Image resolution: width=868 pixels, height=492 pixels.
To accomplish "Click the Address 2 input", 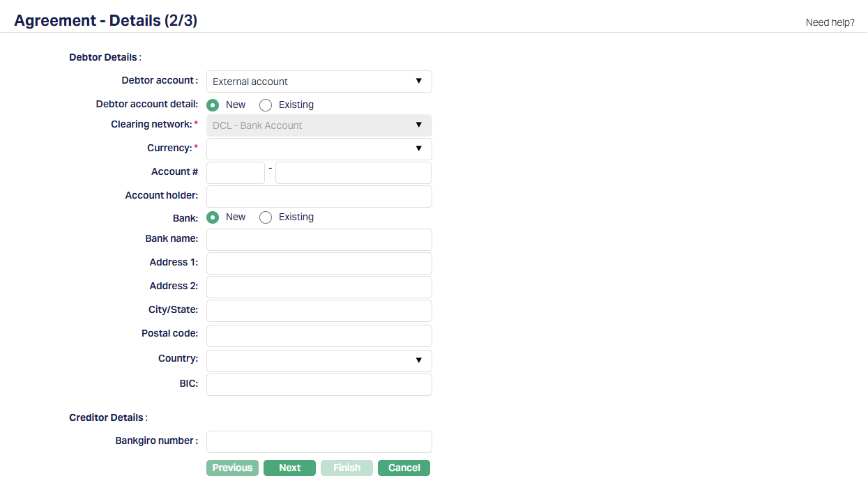I will (x=319, y=287).
